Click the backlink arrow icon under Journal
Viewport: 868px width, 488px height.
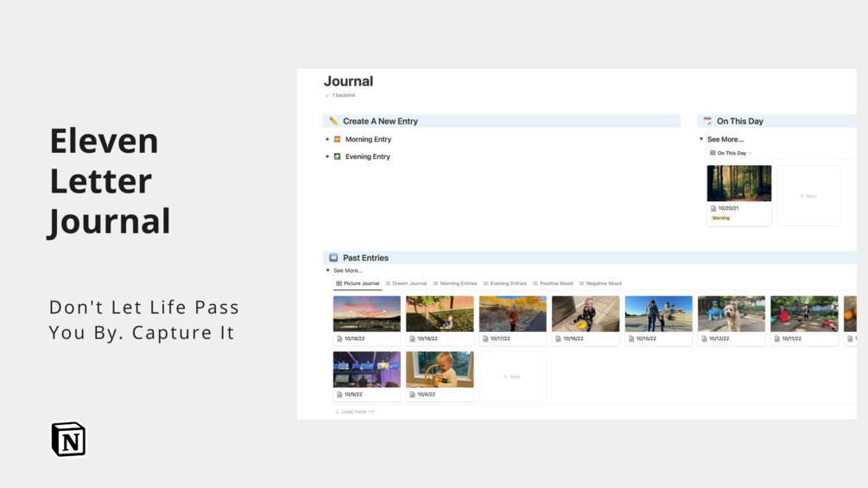pos(327,95)
